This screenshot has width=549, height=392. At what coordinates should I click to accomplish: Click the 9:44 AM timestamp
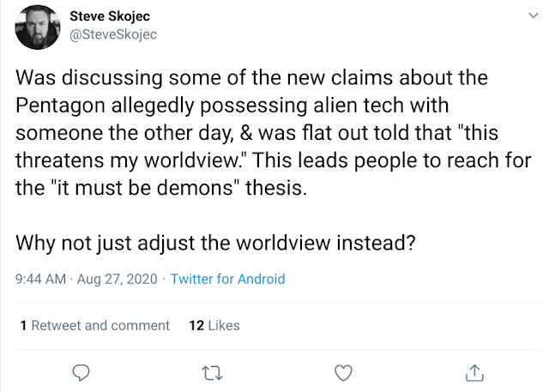pyautogui.click(x=42, y=279)
